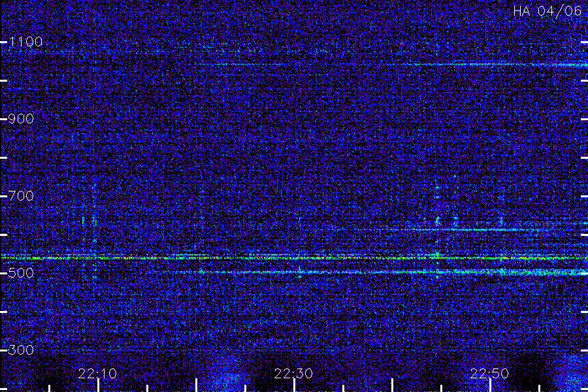Viewport: 588px width, 392px height.
Task: Click the time tick mark below 22:50
Action: pyautogui.click(x=491, y=385)
